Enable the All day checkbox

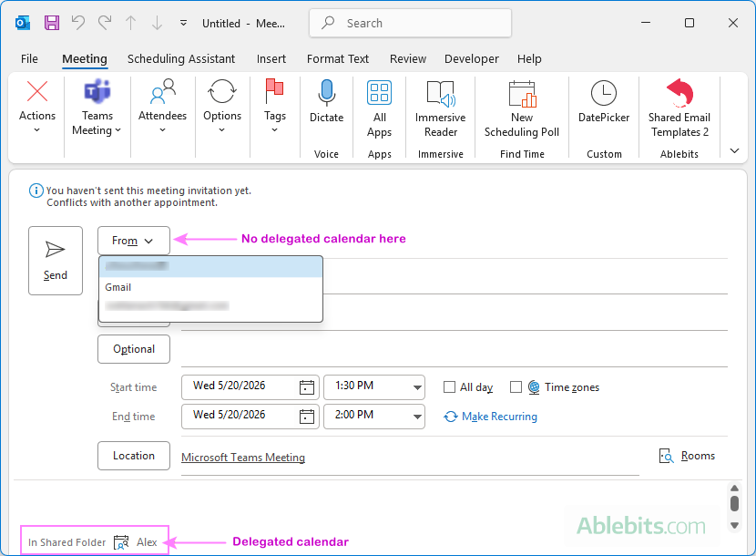[449, 387]
